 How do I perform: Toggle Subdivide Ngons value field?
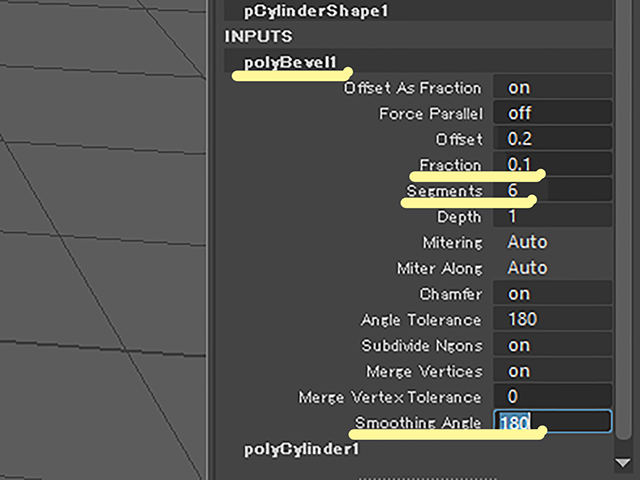point(552,345)
